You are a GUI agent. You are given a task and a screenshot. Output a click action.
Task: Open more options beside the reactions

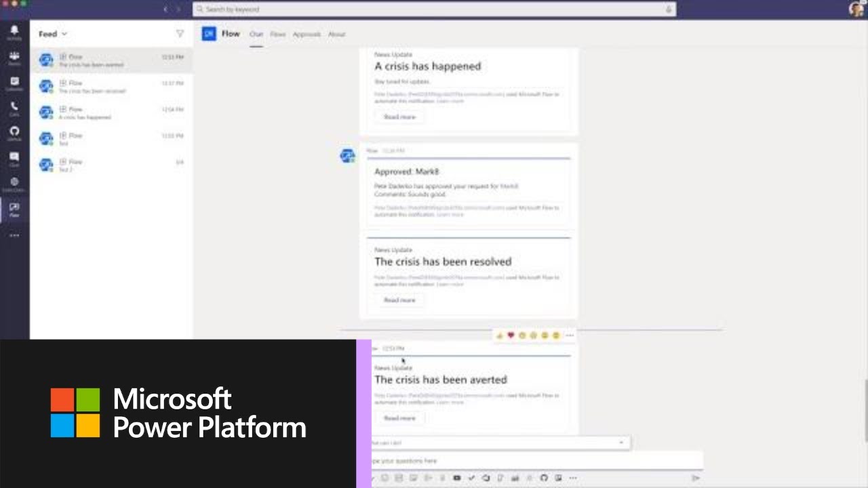click(570, 335)
